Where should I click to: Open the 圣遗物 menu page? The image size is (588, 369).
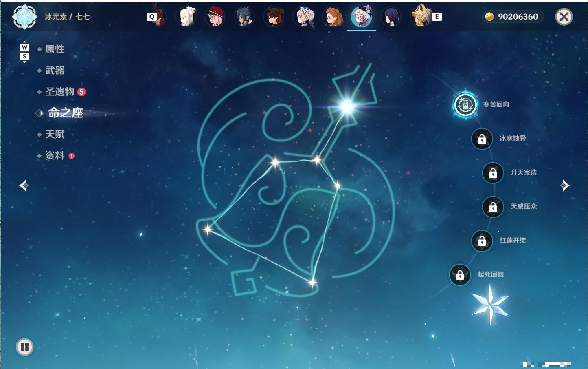click(59, 92)
